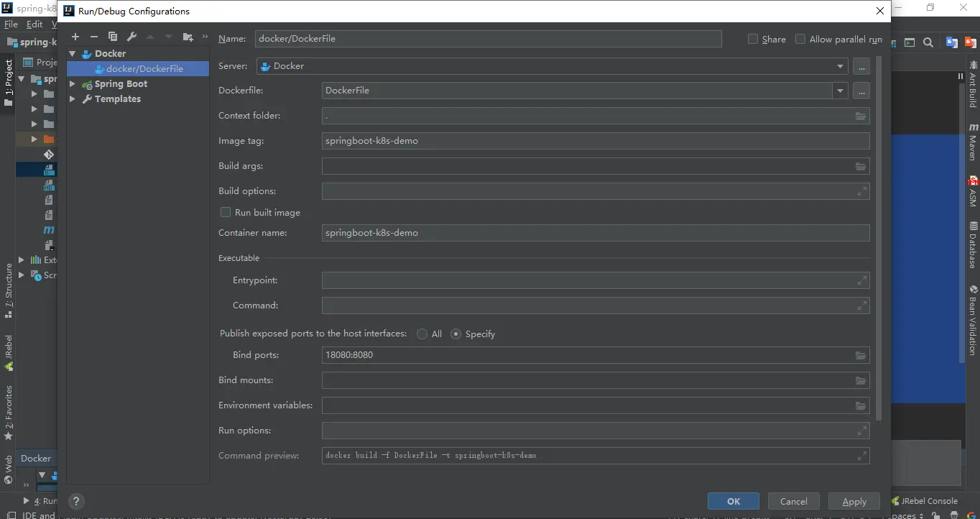This screenshot has width=980, height=519.
Task: Open the Database tool window
Action: [973, 245]
